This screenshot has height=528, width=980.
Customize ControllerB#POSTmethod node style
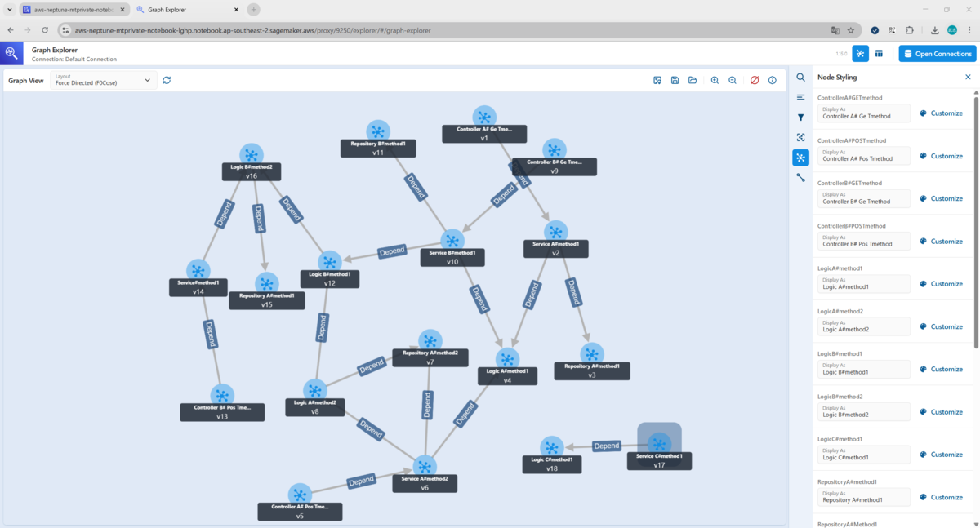click(941, 241)
